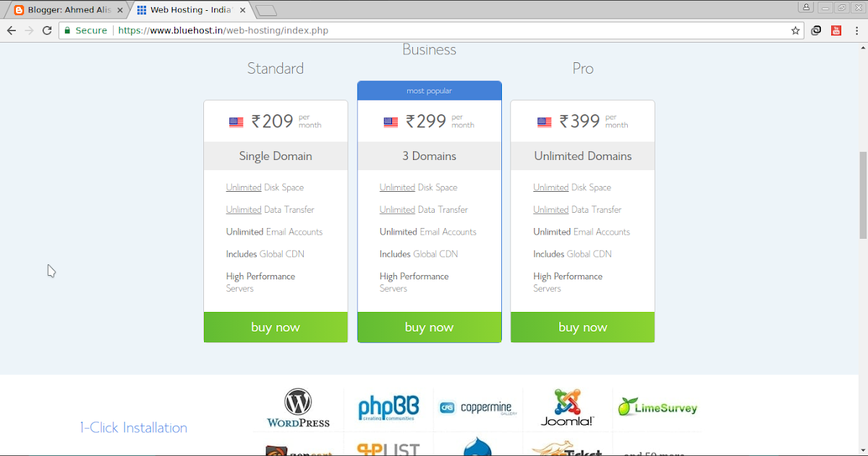Buy the Pro plan now
868x456 pixels.
(583, 327)
